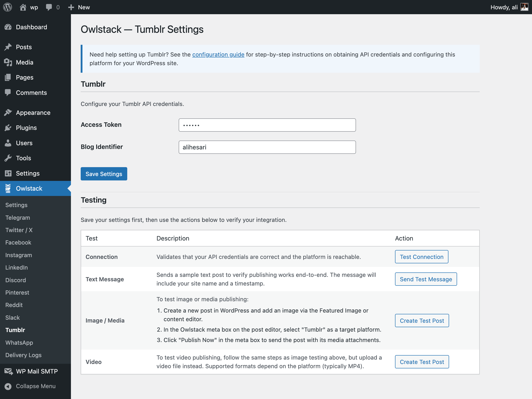This screenshot has height=399, width=532.
Task: Open the Plugins plug icon
Action: point(8,128)
